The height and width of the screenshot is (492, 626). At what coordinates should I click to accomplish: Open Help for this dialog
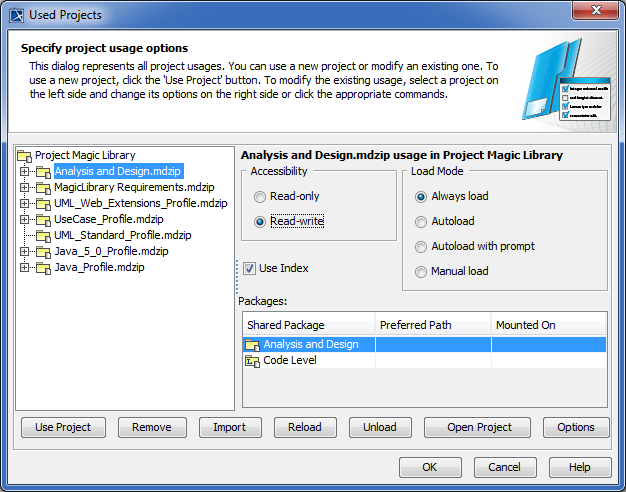[x=580, y=467]
